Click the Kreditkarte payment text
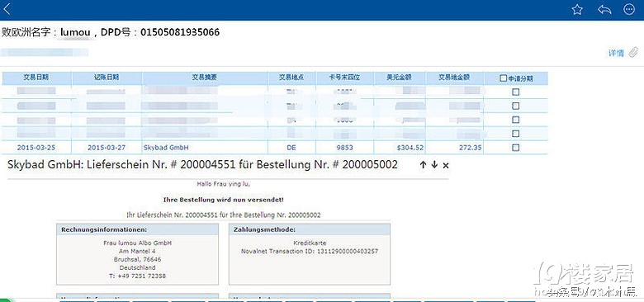The image size is (644, 302). click(310, 243)
